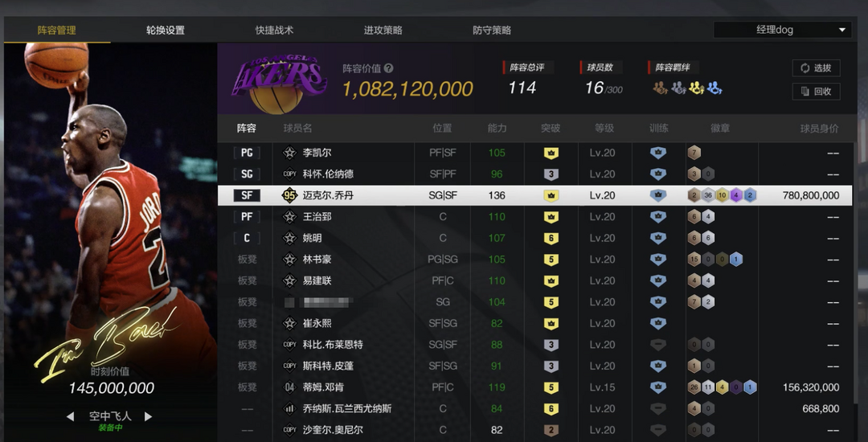Click 科怀.伦纳德 breakthrough level 3 badge
The image size is (868, 442).
click(x=551, y=174)
